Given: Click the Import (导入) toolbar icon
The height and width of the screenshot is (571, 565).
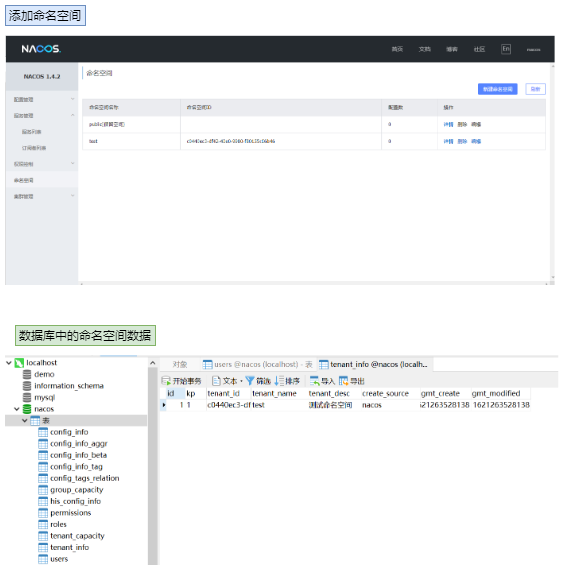Looking at the screenshot, I should 314,381.
